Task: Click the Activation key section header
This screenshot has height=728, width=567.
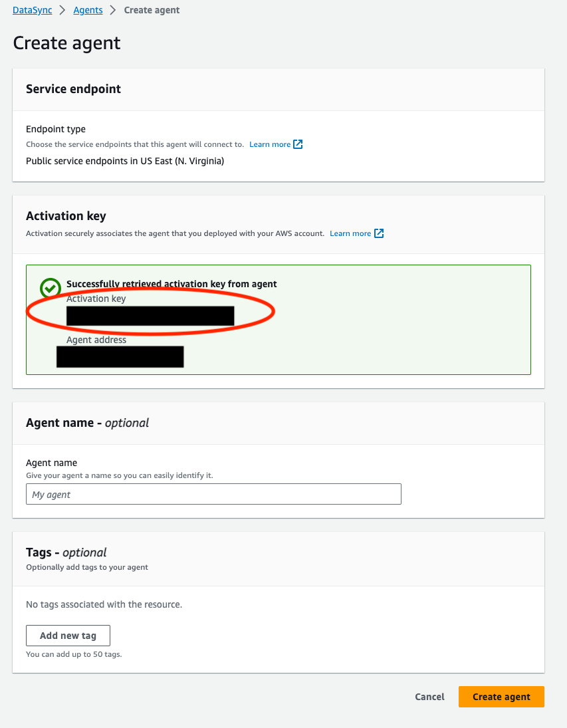Action: pyautogui.click(x=66, y=215)
